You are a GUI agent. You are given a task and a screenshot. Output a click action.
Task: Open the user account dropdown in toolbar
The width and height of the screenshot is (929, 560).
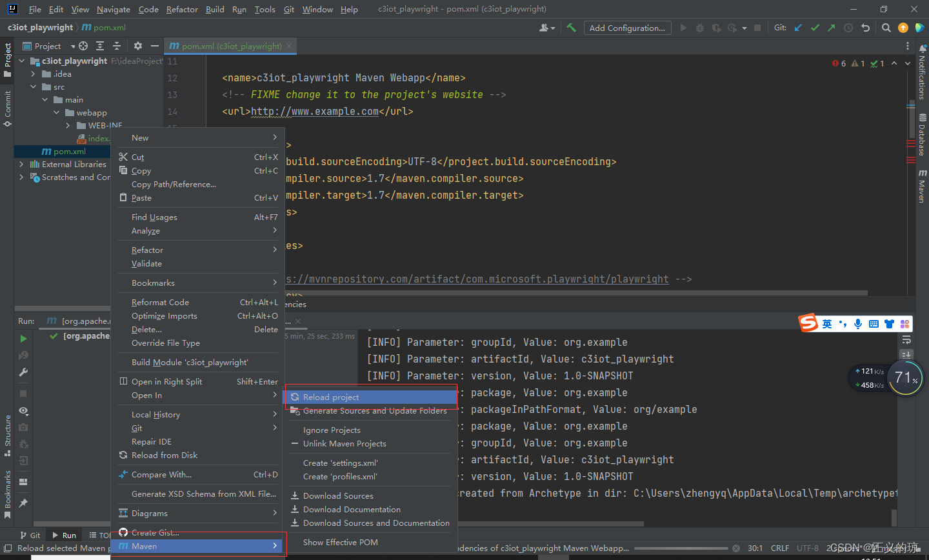547,28
